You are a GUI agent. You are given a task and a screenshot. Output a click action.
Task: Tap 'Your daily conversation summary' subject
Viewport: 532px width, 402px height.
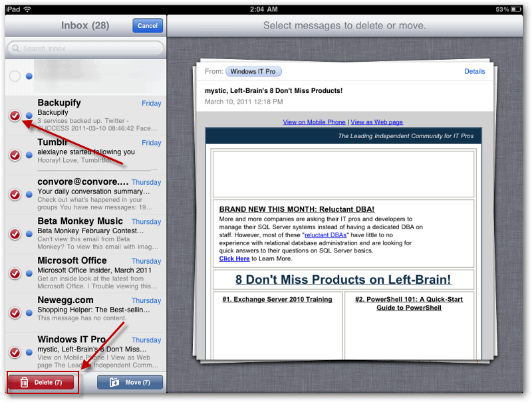[93, 191]
